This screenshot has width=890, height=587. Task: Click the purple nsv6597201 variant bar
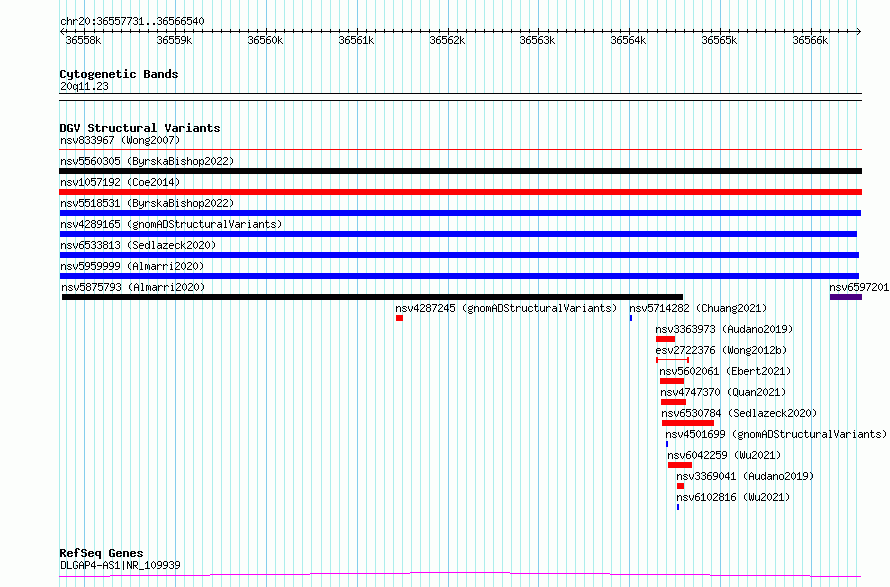846,297
